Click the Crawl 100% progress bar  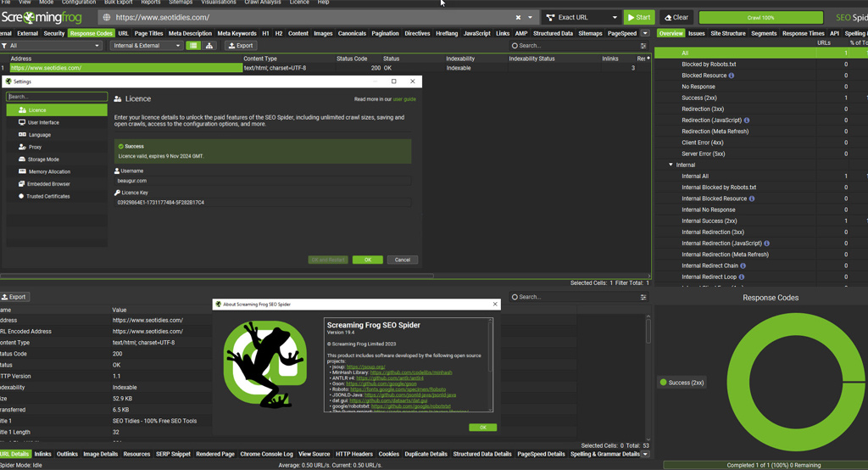tap(760, 17)
